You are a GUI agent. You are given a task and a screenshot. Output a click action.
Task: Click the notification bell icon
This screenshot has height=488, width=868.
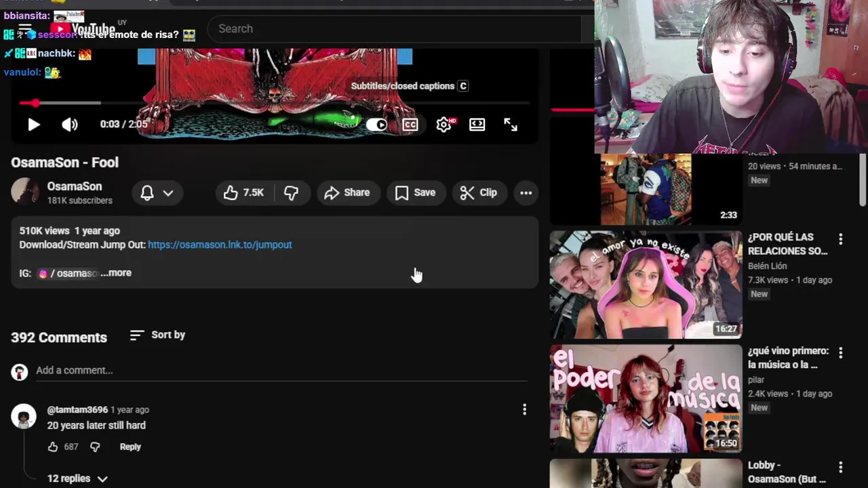(147, 192)
